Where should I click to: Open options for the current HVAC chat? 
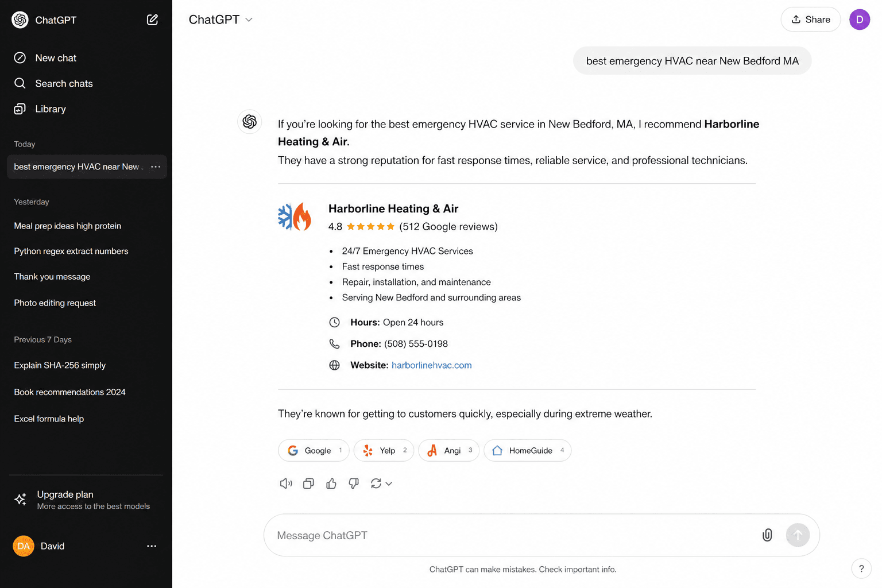[x=156, y=167]
